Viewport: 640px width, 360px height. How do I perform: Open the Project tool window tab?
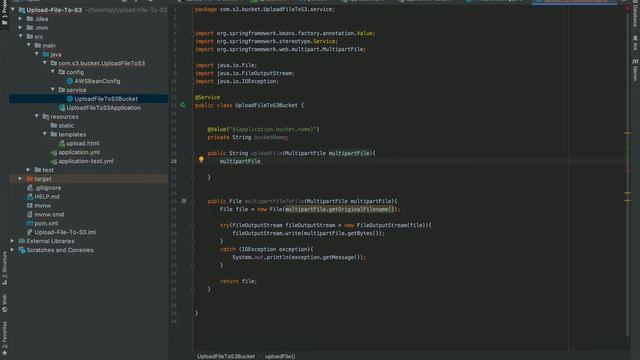(x=4, y=14)
